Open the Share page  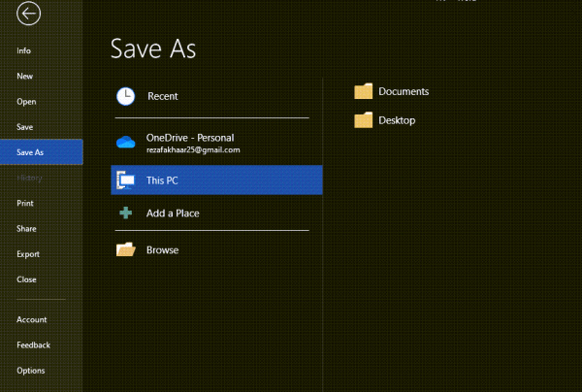(x=26, y=229)
